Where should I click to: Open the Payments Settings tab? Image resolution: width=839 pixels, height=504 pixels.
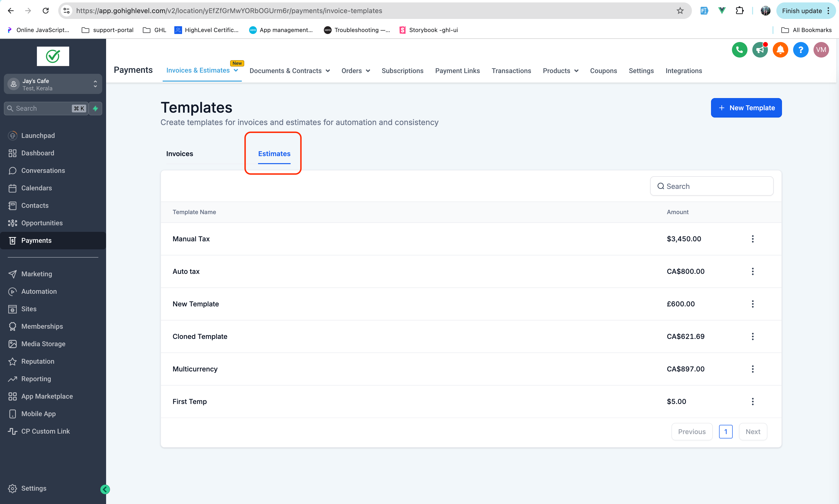641,71
